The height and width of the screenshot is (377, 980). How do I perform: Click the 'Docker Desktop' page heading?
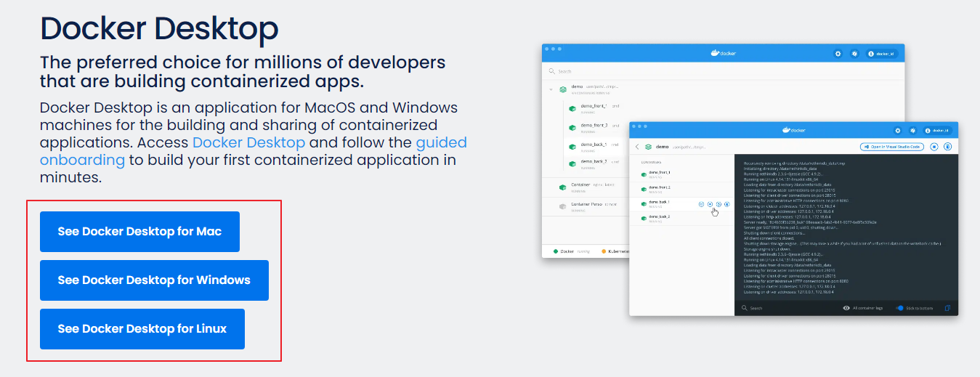[159, 28]
